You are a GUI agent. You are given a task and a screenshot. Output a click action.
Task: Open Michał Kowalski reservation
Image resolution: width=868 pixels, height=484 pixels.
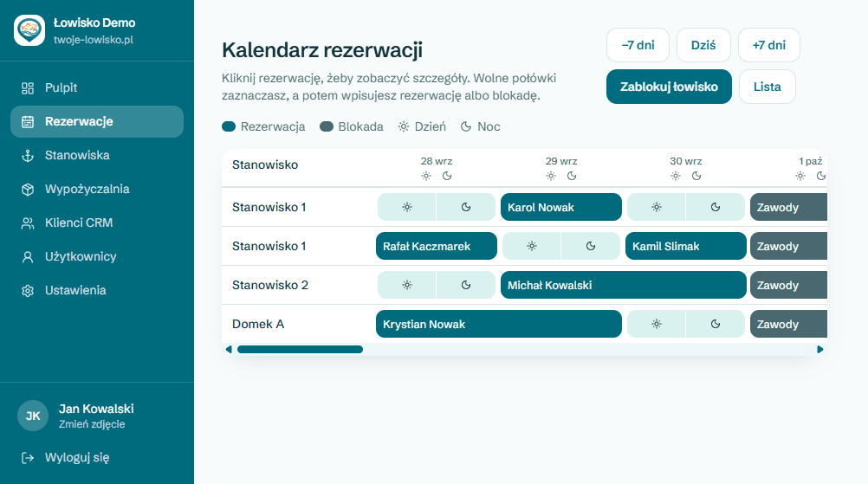(624, 285)
